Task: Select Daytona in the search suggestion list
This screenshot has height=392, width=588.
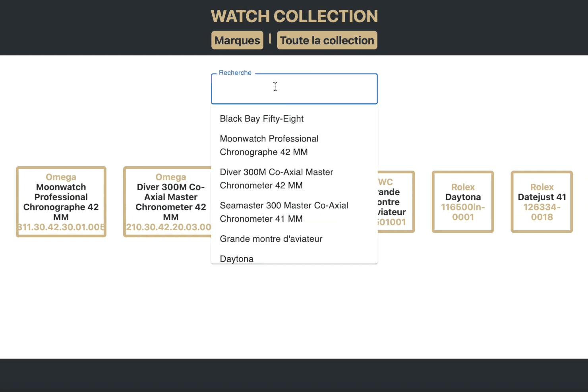Action: click(237, 258)
